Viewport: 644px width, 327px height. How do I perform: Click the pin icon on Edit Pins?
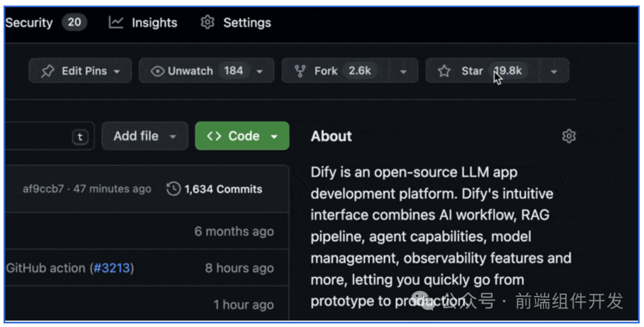pyautogui.click(x=48, y=71)
